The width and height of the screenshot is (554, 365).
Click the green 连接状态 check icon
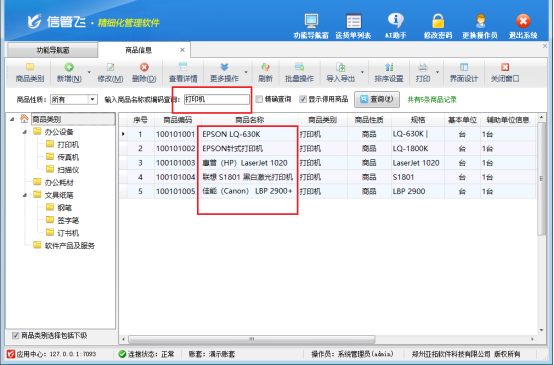click(122, 354)
